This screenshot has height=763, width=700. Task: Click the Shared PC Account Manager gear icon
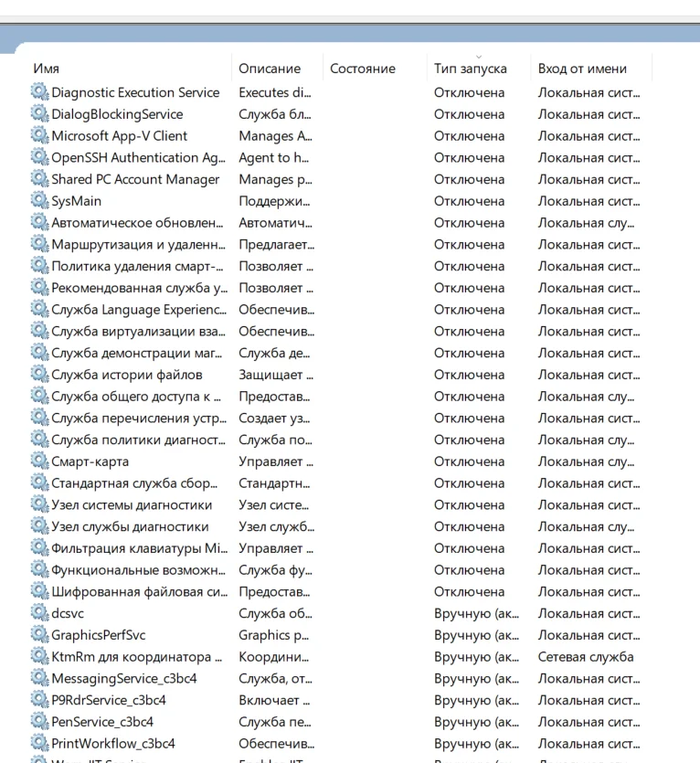(39, 179)
